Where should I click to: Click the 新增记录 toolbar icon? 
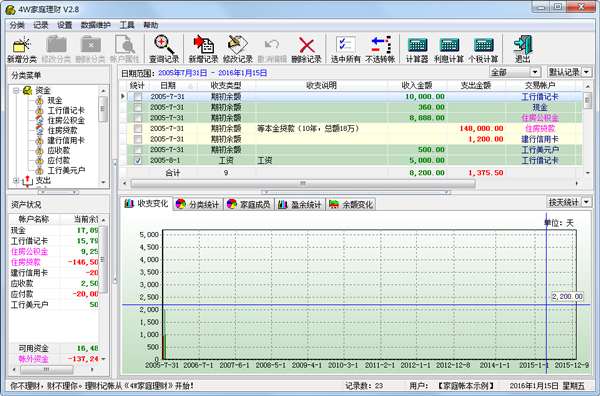click(x=203, y=49)
